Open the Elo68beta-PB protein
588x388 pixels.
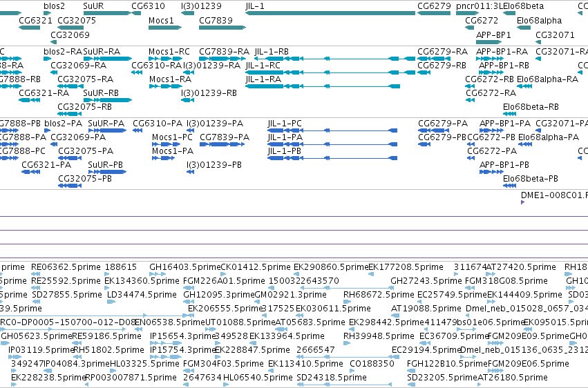tap(509, 186)
